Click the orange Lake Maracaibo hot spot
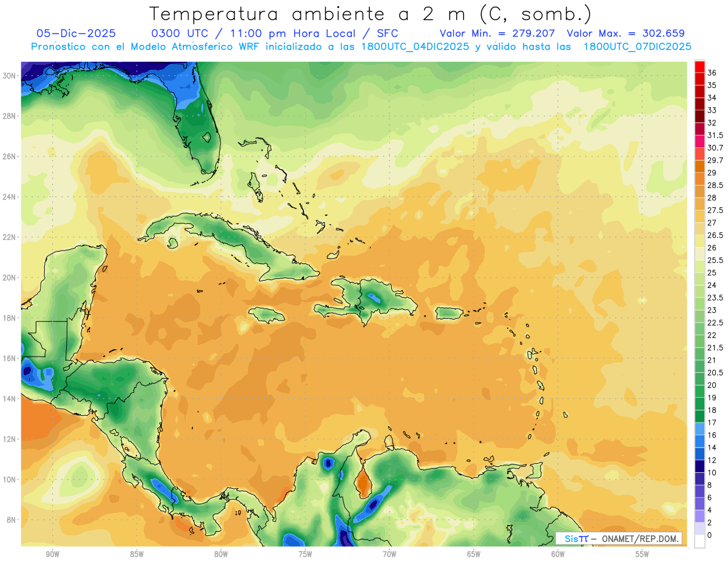The height and width of the screenshot is (562, 728). (x=363, y=483)
